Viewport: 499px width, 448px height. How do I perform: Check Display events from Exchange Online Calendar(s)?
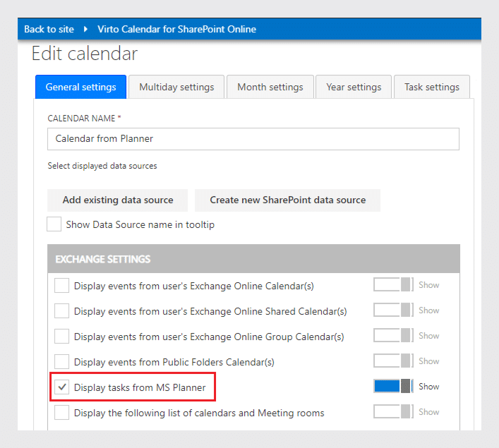(x=61, y=286)
